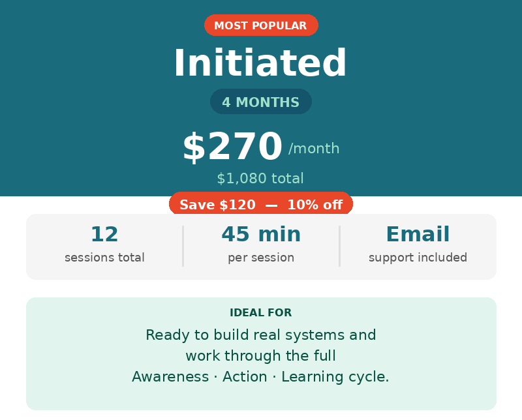The height and width of the screenshot is (420, 522).
Task: Click the MOST POPULAR badge
Action: coord(260,25)
